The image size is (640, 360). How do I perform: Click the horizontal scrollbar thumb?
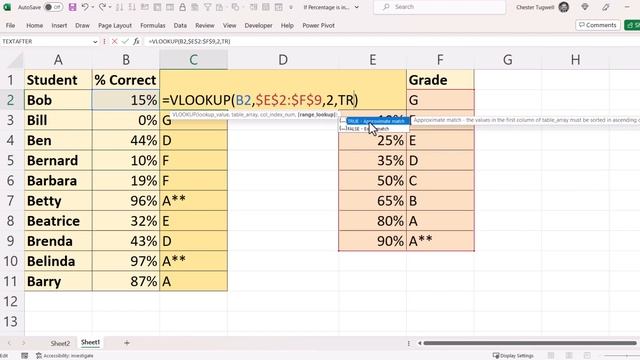pos(529,343)
